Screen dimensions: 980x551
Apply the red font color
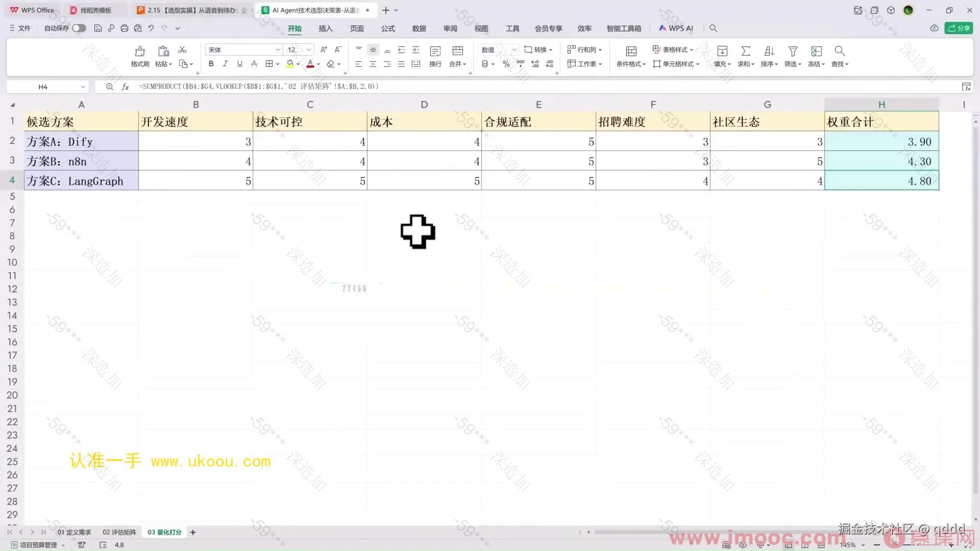pos(310,64)
